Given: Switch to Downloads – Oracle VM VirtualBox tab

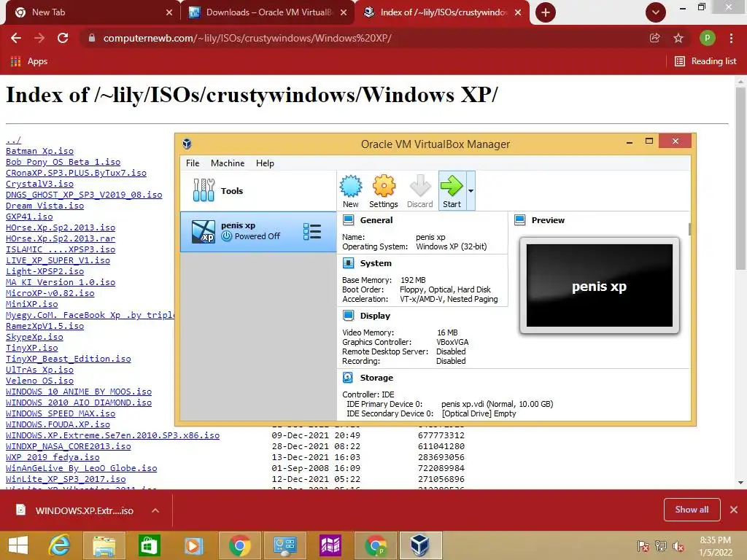Looking at the screenshot, I should coord(268,12).
